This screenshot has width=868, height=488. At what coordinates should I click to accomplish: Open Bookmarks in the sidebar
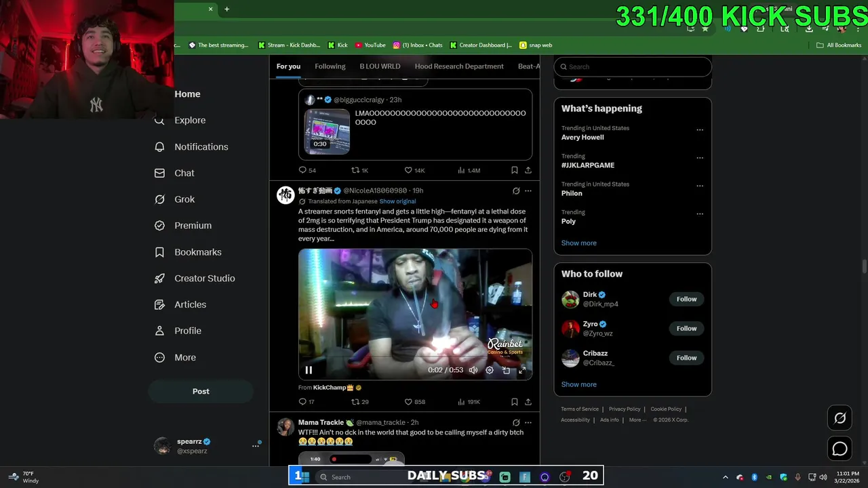188,252
